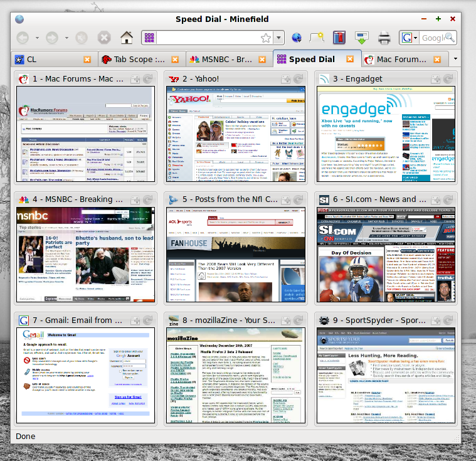
Task: Refresh the Mac Forums dial
Action: [148, 79]
